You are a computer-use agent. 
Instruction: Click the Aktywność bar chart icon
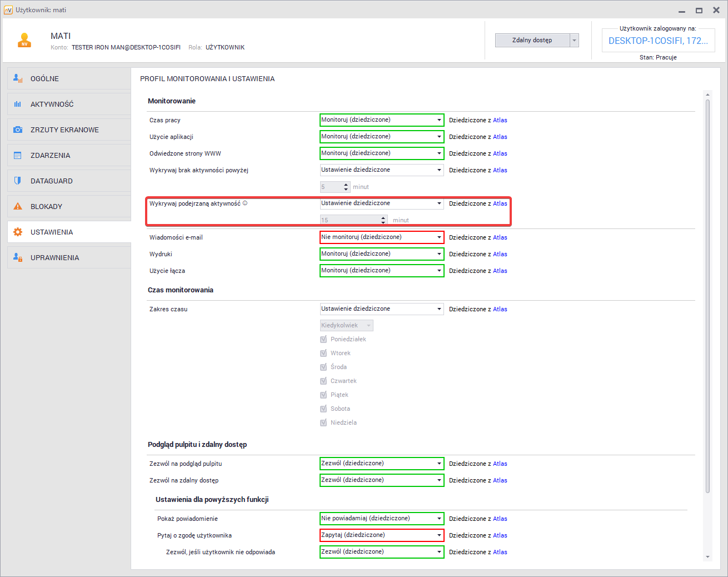coord(18,104)
